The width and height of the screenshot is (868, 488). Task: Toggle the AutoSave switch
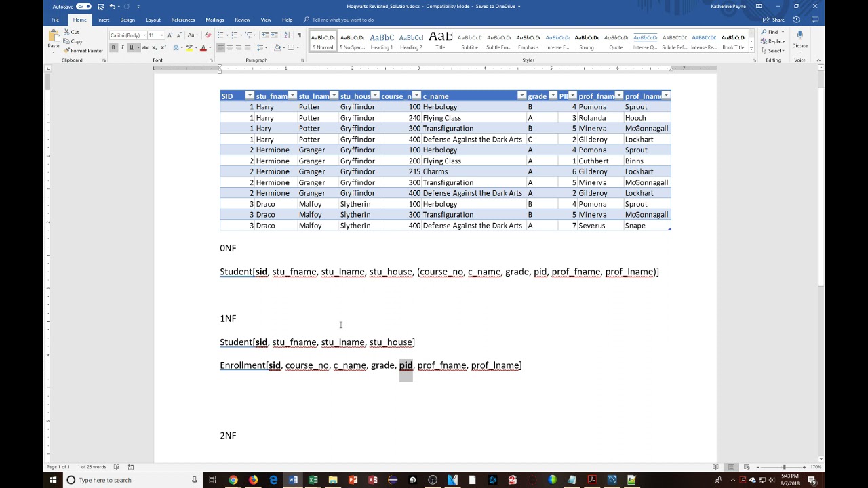click(x=83, y=6)
